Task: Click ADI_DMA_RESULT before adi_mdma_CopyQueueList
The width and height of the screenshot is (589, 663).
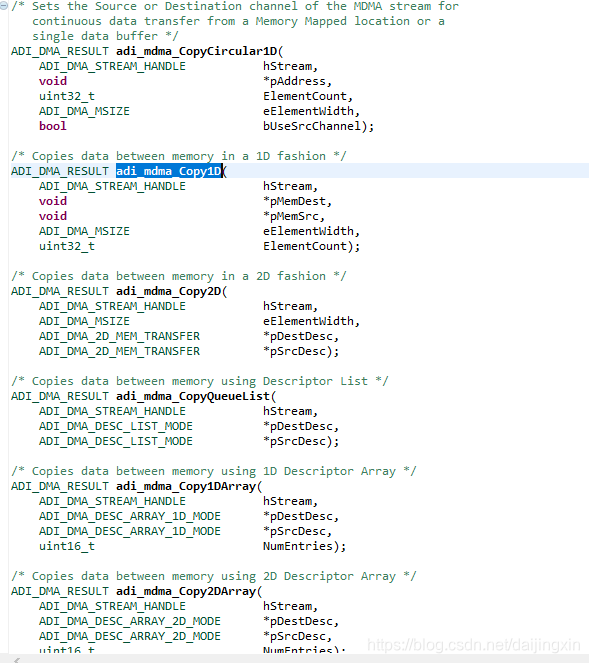Action: pos(60,396)
